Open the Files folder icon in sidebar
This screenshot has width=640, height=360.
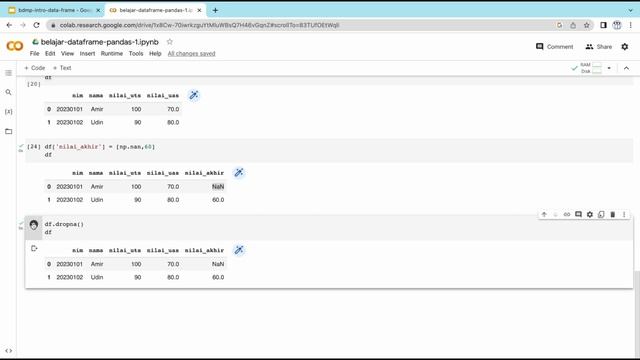(x=9, y=131)
